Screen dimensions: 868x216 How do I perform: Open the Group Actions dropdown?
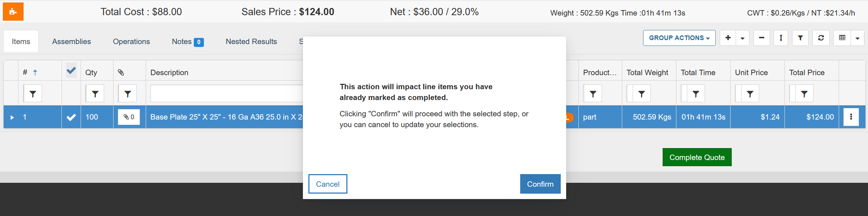pyautogui.click(x=679, y=38)
